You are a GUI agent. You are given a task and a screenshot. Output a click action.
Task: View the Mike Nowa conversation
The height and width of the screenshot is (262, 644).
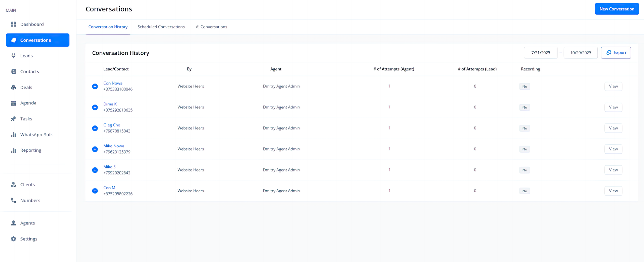click(613, 149)
